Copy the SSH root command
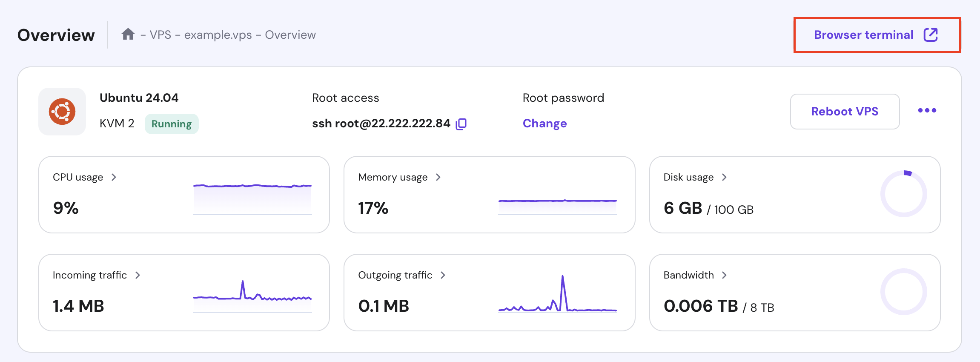This screenshot has height=362, width=980. click(461, 124)
